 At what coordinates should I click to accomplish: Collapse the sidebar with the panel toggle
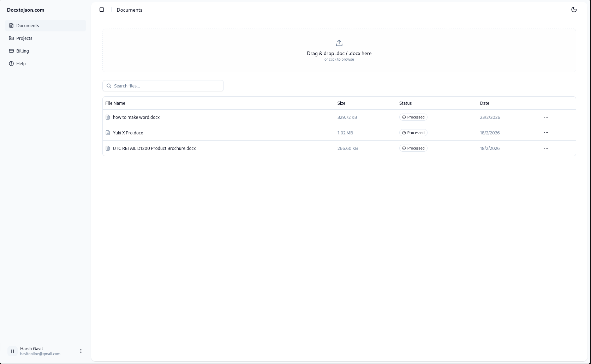tap(102, 10)
